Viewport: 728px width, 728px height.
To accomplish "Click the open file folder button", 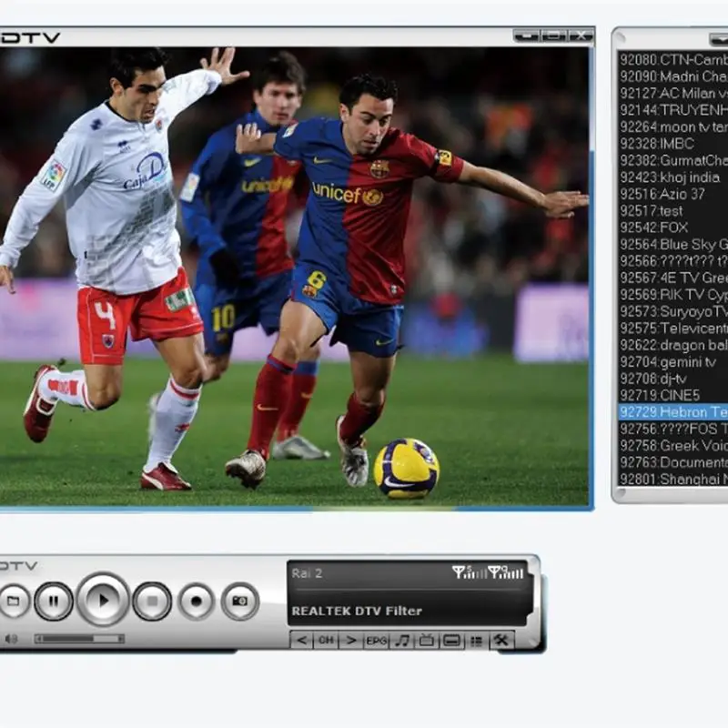I will (13, 601).
